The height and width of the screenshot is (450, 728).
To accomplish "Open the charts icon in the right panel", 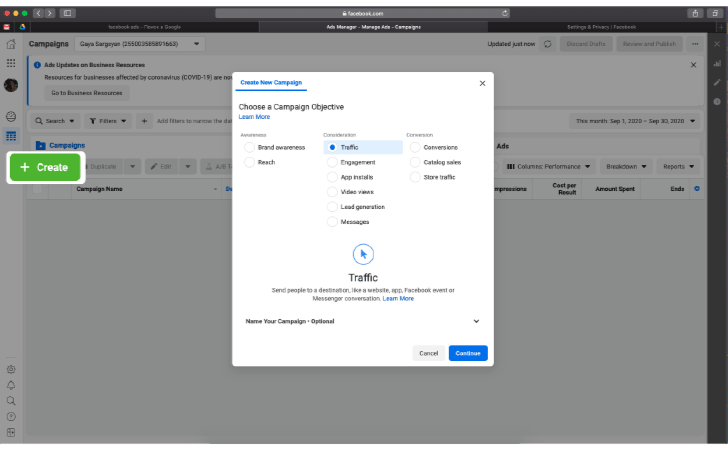I will coord(717,64).
